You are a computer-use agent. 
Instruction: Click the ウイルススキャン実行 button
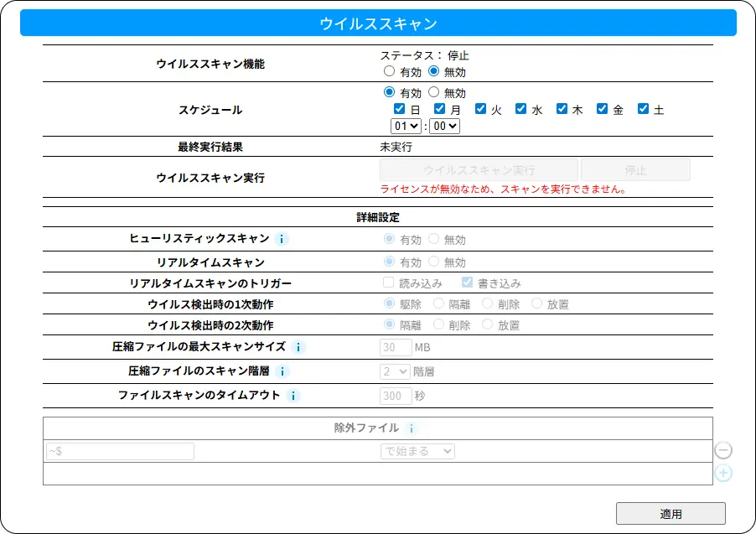click(x=479, y=170)
